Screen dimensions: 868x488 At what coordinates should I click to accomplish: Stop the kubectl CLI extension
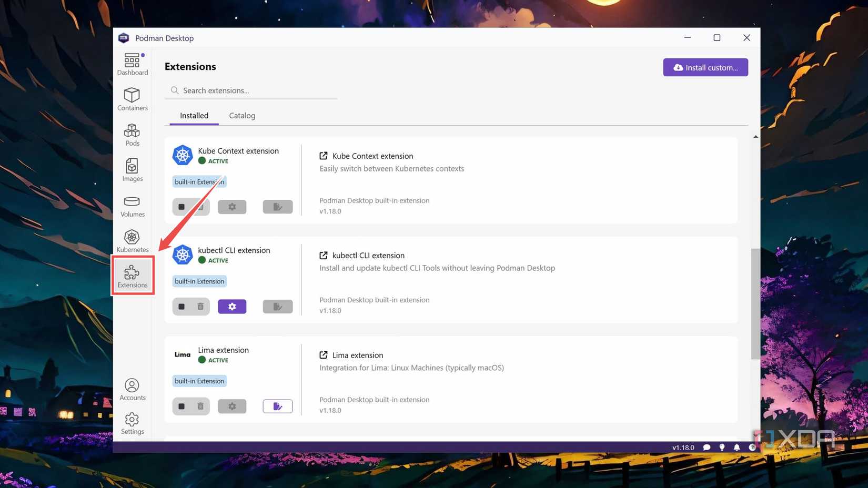tap(181, 306)
